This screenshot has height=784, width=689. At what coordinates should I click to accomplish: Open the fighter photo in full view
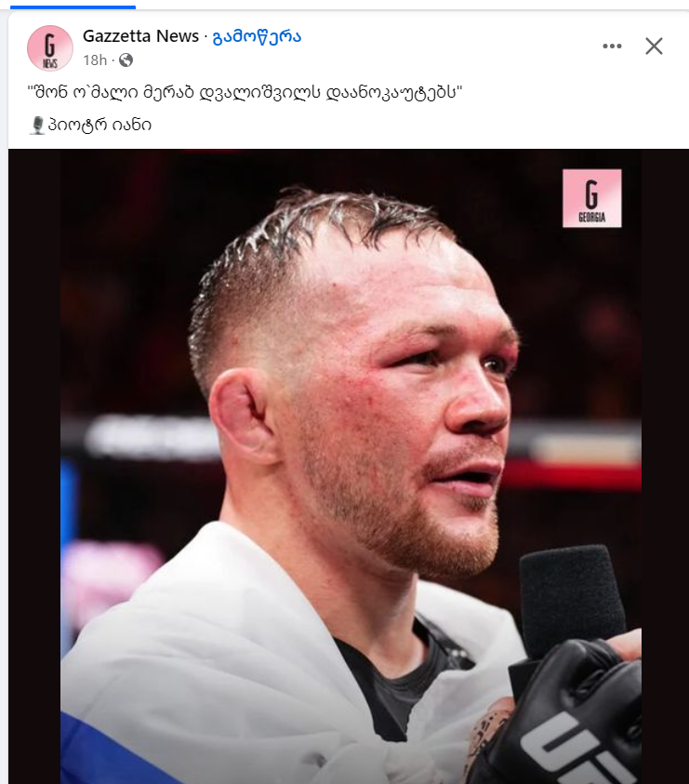[x=351, y=466]
